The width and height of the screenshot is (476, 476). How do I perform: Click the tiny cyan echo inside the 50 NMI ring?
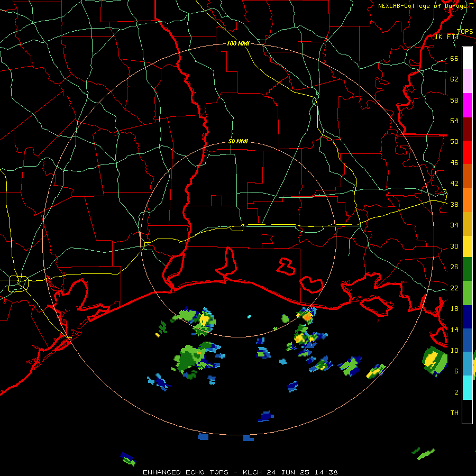point(249,317)
